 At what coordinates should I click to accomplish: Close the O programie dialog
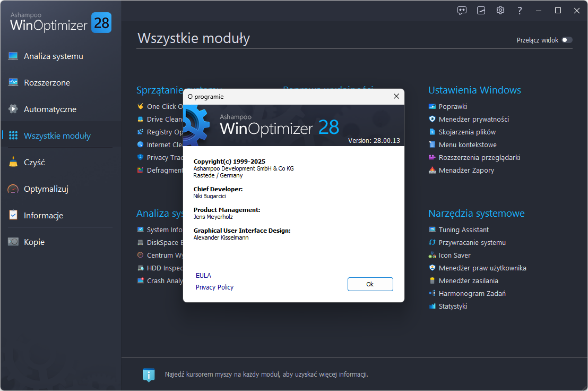click(396, 97)
